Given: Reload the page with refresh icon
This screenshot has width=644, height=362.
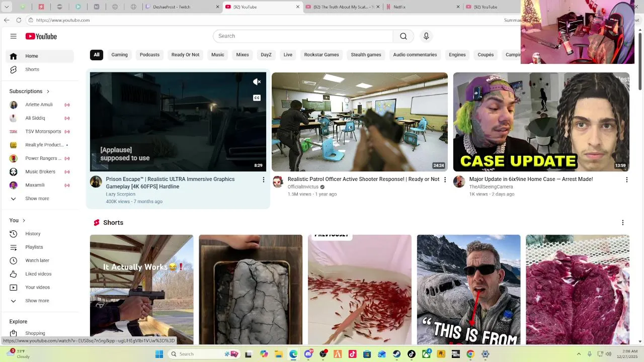Looking at the screenshot, I should point(19,20).
